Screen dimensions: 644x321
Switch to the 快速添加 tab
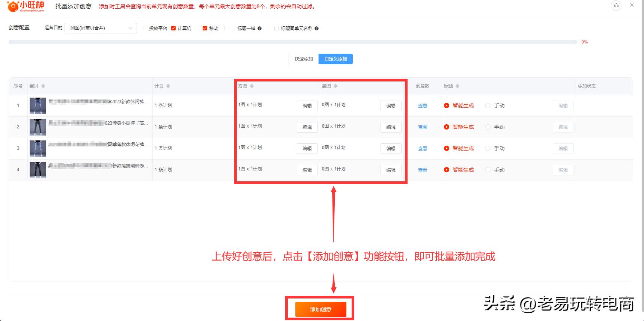304,59
